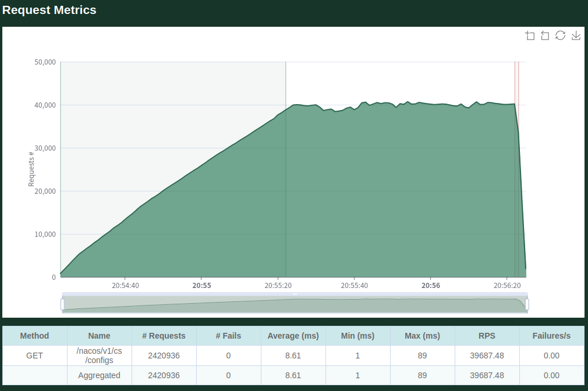This screenshot has width=588, height=391.
Task: Click the zoom reset (back) icon
Action: click(545, 35)
